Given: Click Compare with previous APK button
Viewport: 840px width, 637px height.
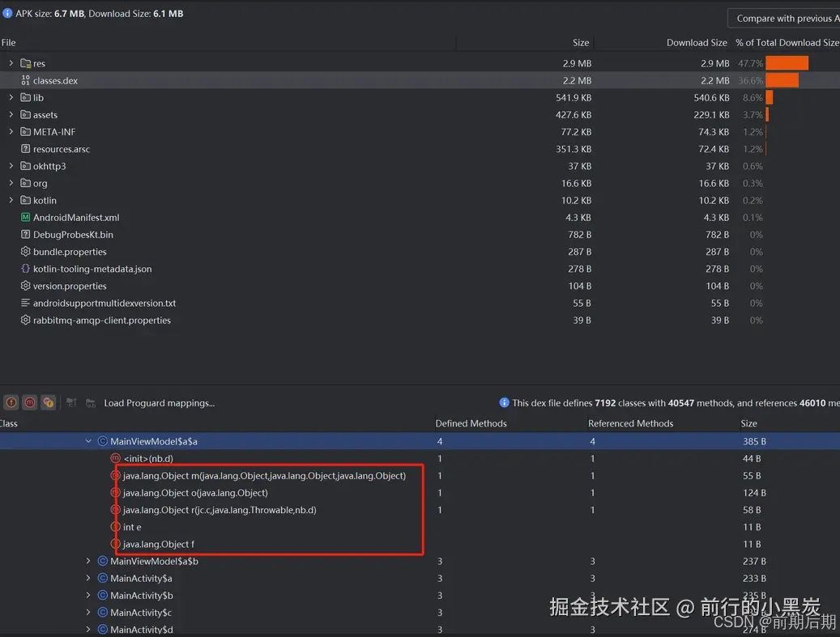Looking at the screenshot, I should click(784, 18).
